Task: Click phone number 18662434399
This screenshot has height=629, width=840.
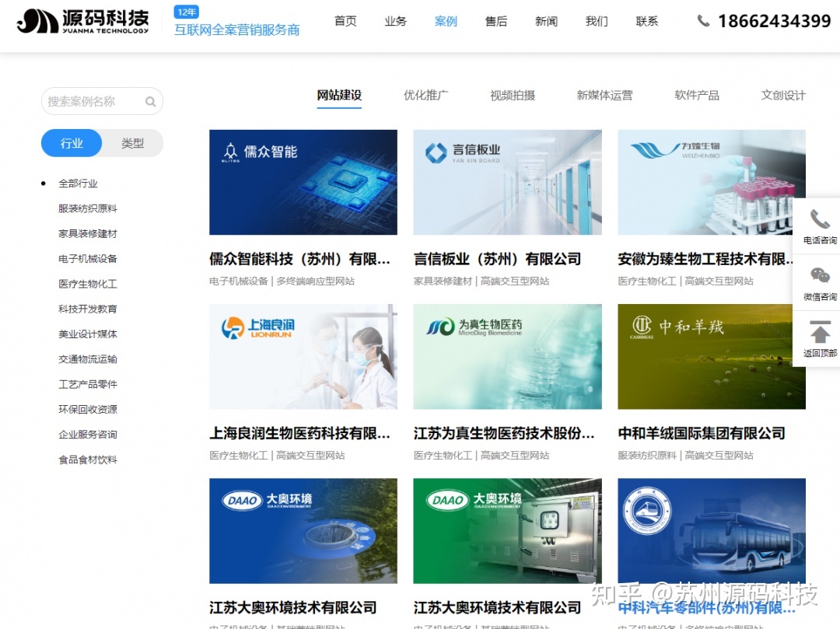Action: pyautogui.click(x=775, y=22)
